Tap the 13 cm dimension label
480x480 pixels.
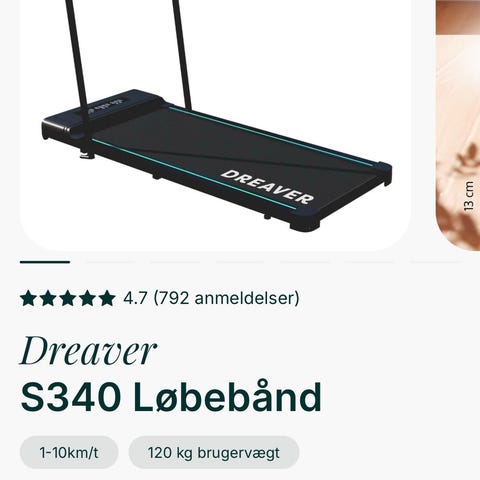469,196
